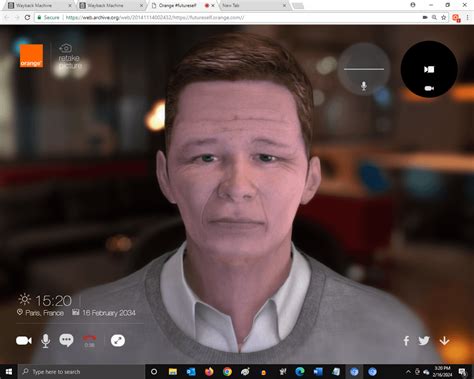This screenshot has height=379, width=474.
Task: Open the chat speech bubble
Action: pyautogui.click(x=66, y=340)
